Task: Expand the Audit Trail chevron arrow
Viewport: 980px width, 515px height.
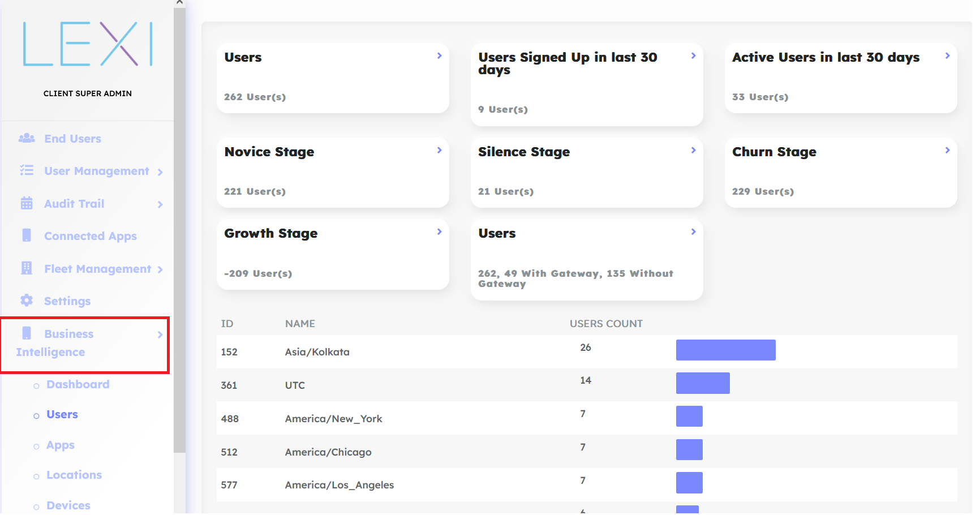Action: pyautogui.click(x=160, y=204)
